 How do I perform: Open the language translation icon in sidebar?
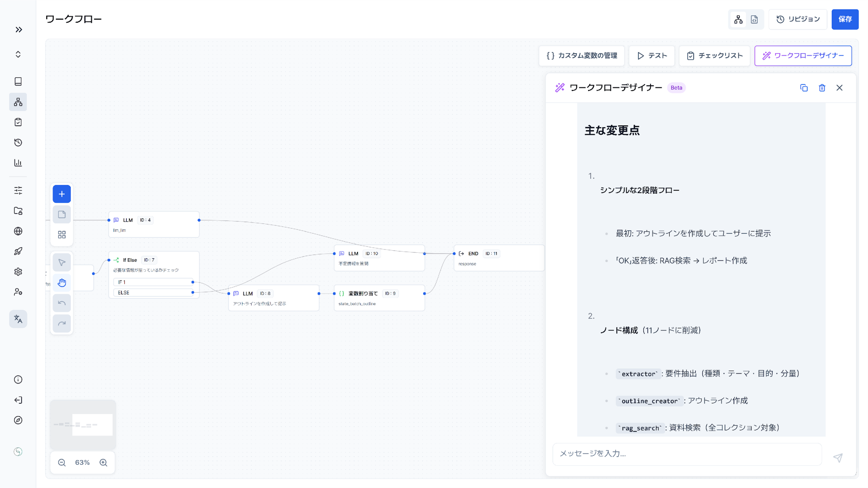point(18,319)
